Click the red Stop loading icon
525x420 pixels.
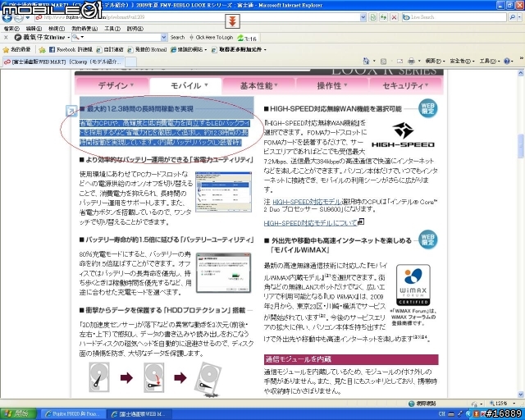(x=394, y=17)
